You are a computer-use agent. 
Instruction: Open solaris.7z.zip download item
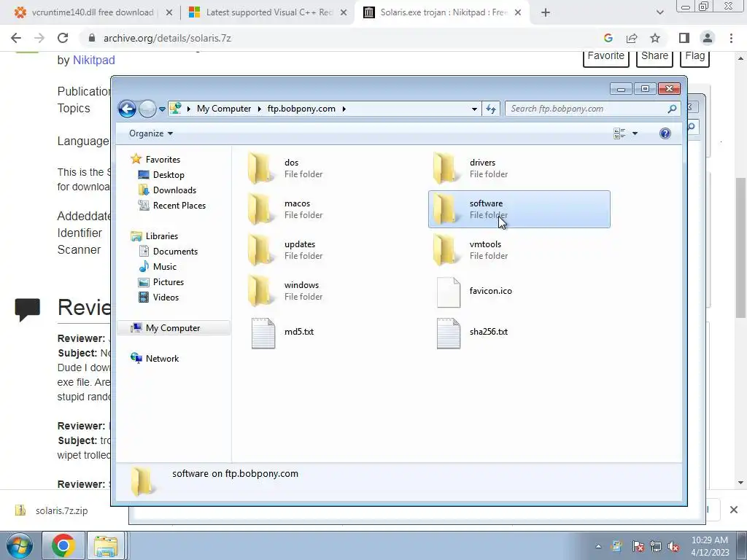point(61,511)
